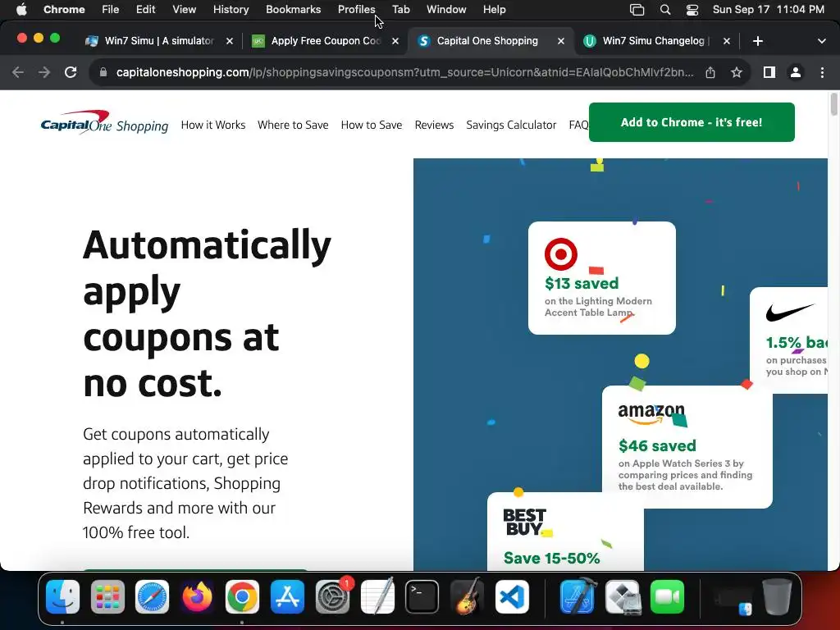Click Chrome icon in the Dock
The width and height of the screenshot is (840, 630).
coord(242,597)
